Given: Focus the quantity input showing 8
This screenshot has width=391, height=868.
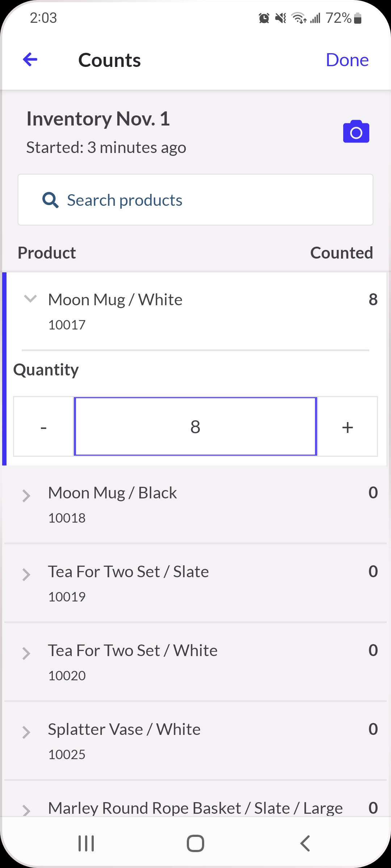Looking at the screenshot, I should pos(195,427).
